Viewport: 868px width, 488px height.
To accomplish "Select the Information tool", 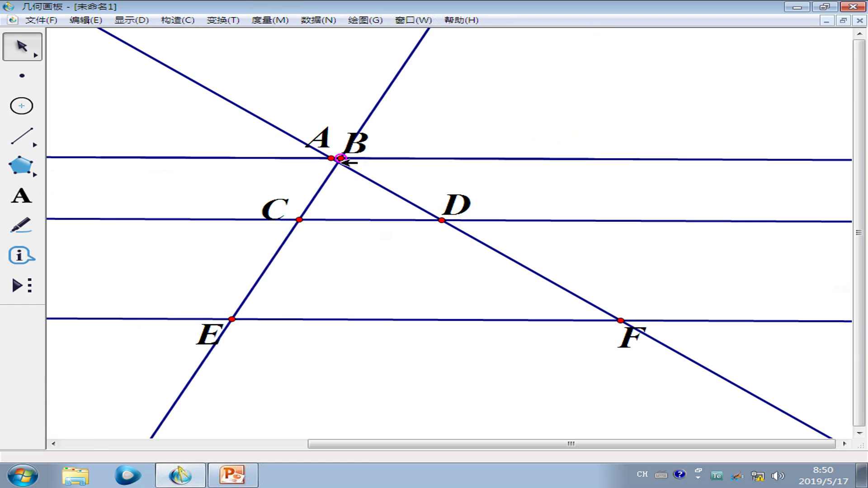I will click(x=21, y=256).
